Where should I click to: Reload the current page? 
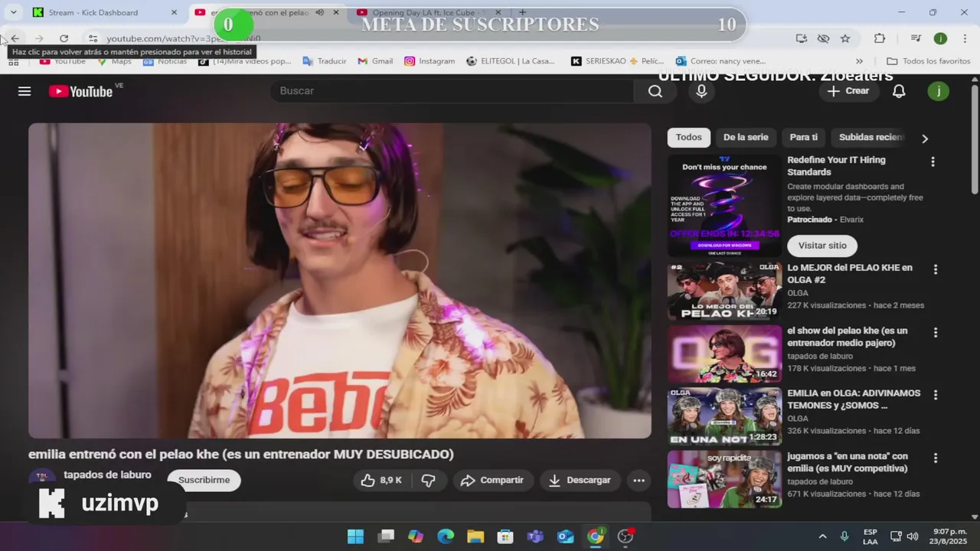tap(64, 38)
